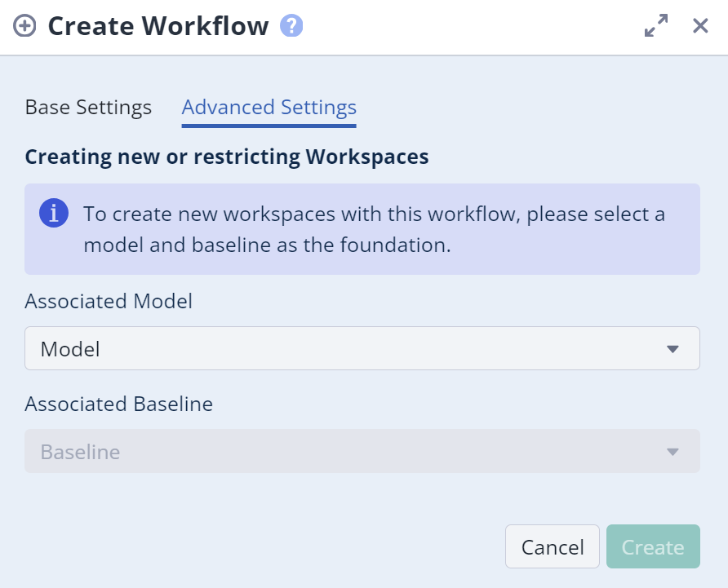
Task: Expand the dialog to full screen
Action: point(656,26)
